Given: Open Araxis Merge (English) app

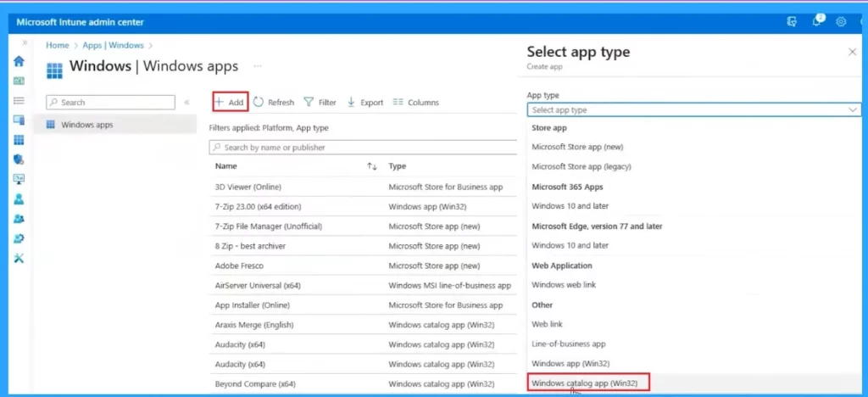Looking at the screenshot, I should [x=254, y=325].
